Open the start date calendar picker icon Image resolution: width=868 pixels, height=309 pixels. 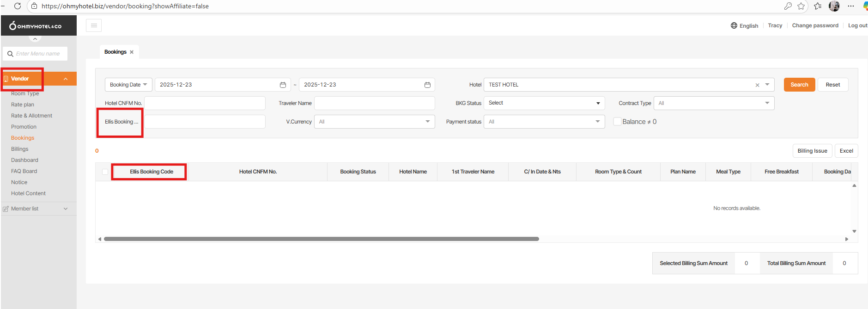coord(283,85)
